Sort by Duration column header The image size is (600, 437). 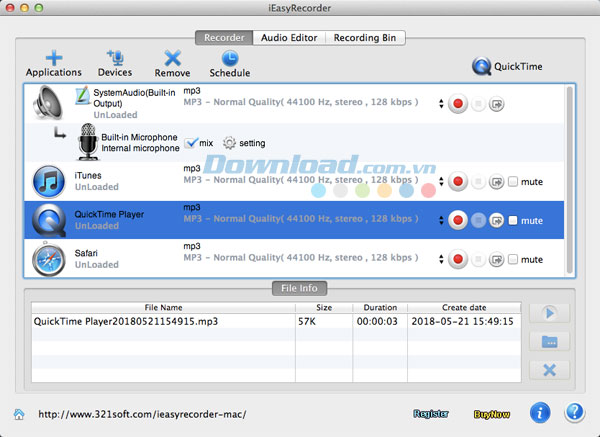(x=380, y=308)
